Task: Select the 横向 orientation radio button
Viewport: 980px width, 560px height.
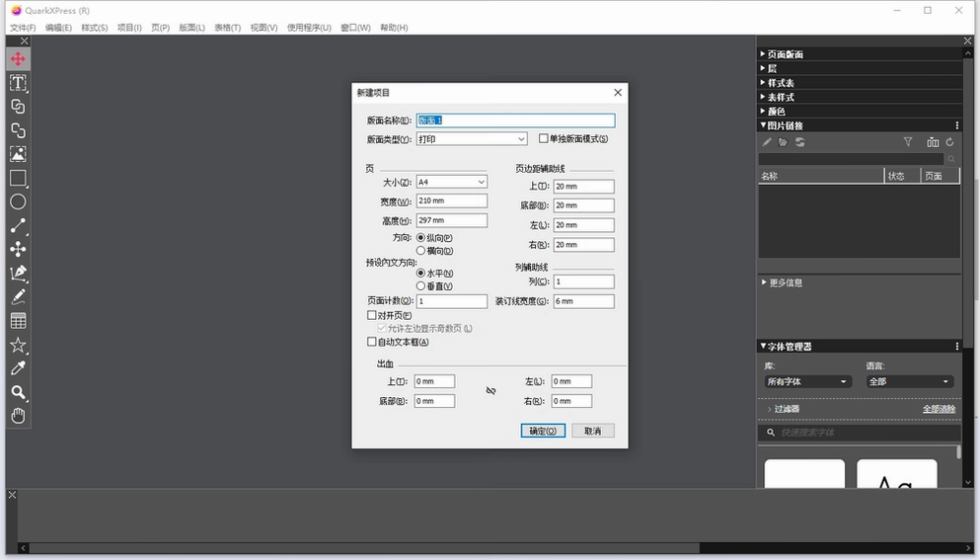Action: pos(420,250)
